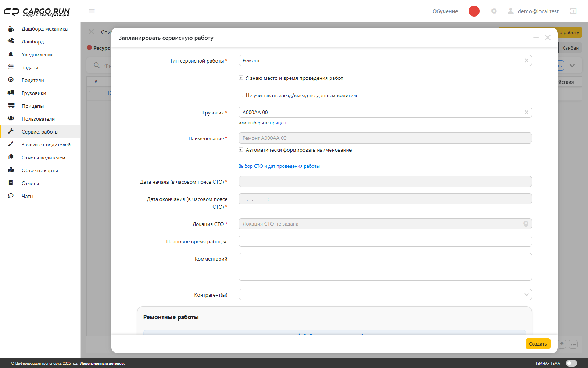Open Заявки от водителей in sidebar

point(40,145)
